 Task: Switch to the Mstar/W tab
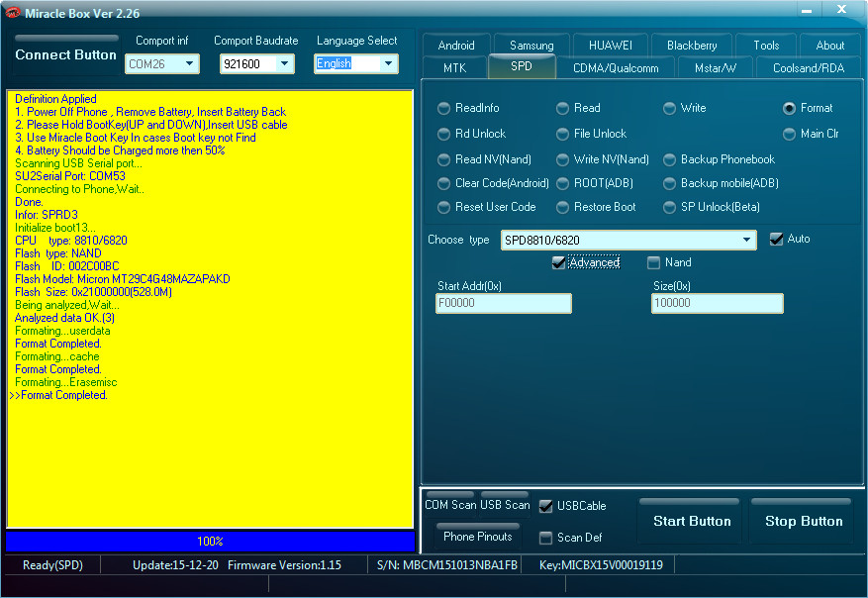coord(716,68)
